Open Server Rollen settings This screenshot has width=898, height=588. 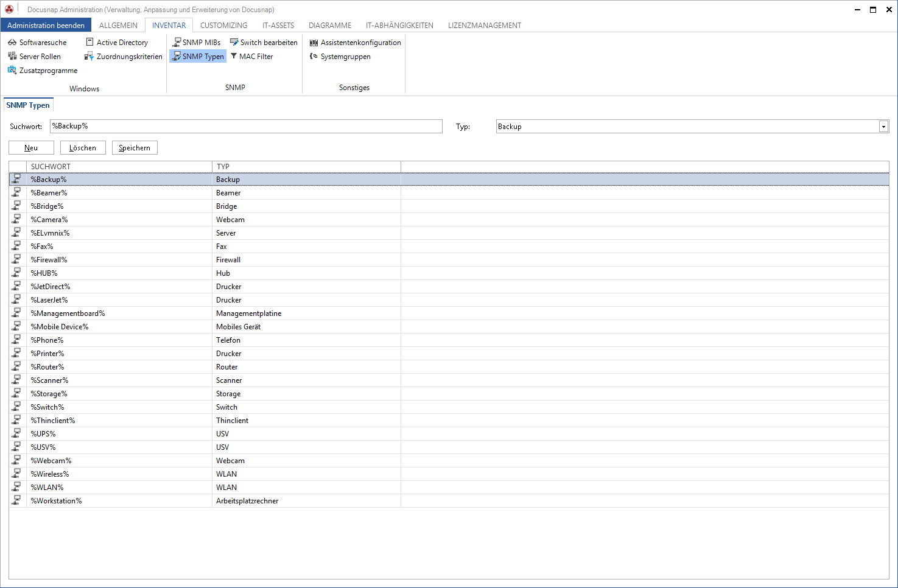click(34, 57)
